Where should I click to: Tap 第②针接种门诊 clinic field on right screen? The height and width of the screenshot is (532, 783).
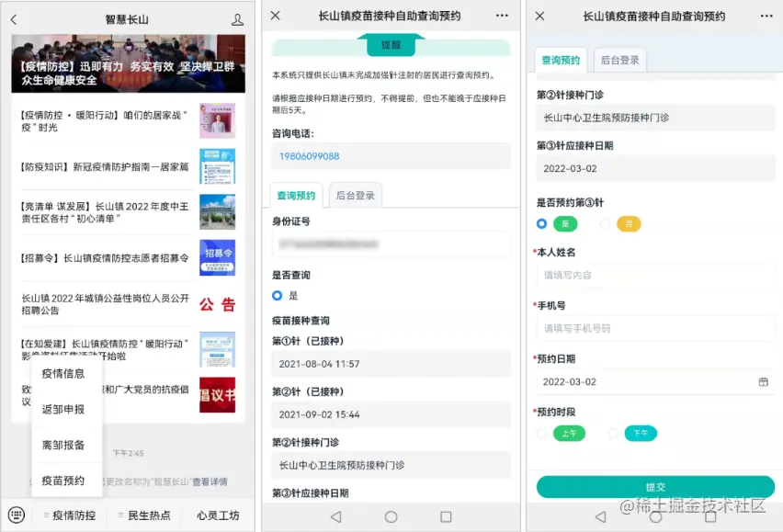point(655,118)
